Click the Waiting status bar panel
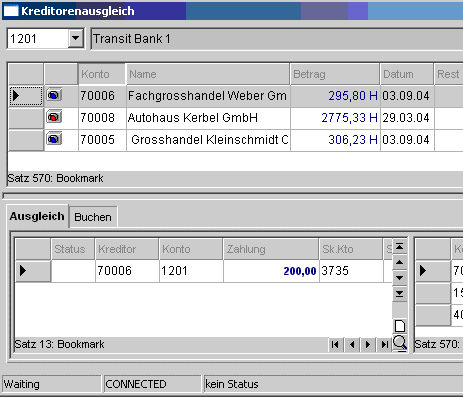 point(51,384)
